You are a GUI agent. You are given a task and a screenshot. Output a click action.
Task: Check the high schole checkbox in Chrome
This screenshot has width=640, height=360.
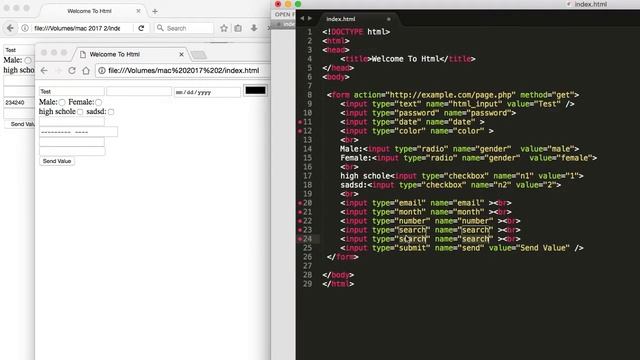(80, 112)
